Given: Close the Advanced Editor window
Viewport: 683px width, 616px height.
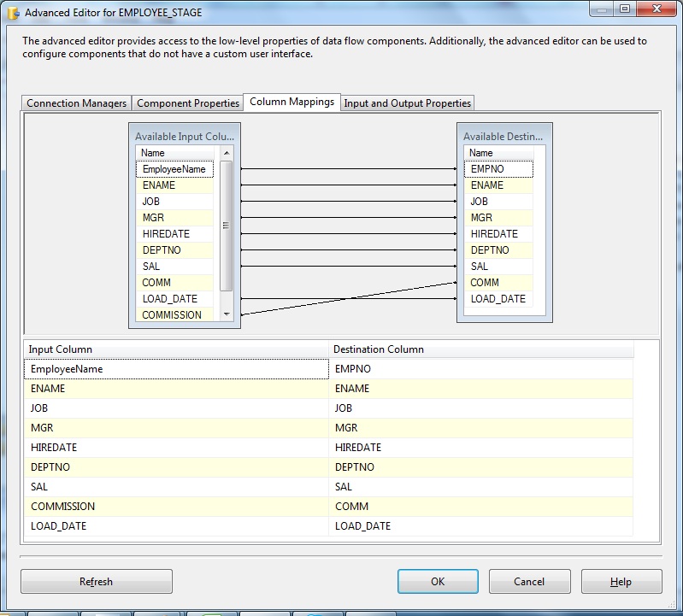Looking at the screenshot, I should tap(657, 9).
